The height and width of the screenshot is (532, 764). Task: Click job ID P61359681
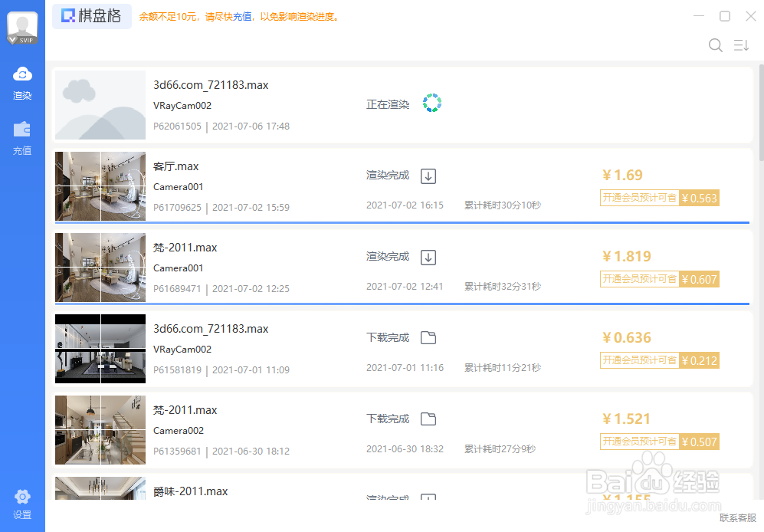tap(177, 452)
